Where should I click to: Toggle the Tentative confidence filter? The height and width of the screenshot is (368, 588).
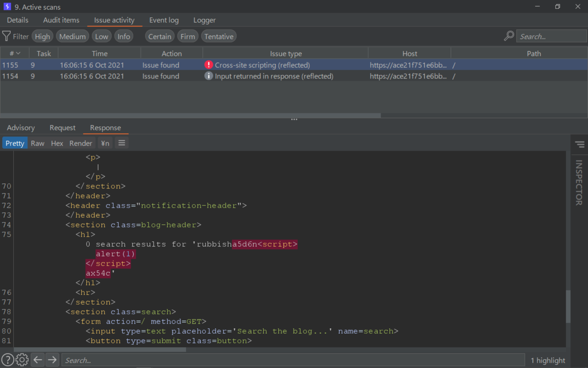[x=219, y=36]
